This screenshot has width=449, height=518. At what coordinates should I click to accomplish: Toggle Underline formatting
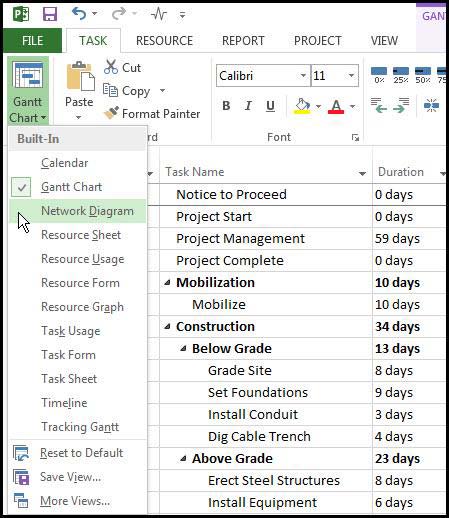click(270, 106)
